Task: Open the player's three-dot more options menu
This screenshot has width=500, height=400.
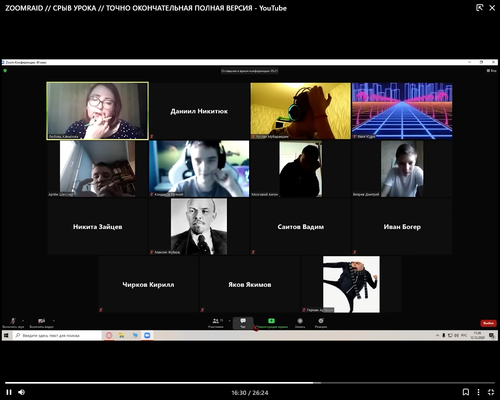Action: (478, 392)
